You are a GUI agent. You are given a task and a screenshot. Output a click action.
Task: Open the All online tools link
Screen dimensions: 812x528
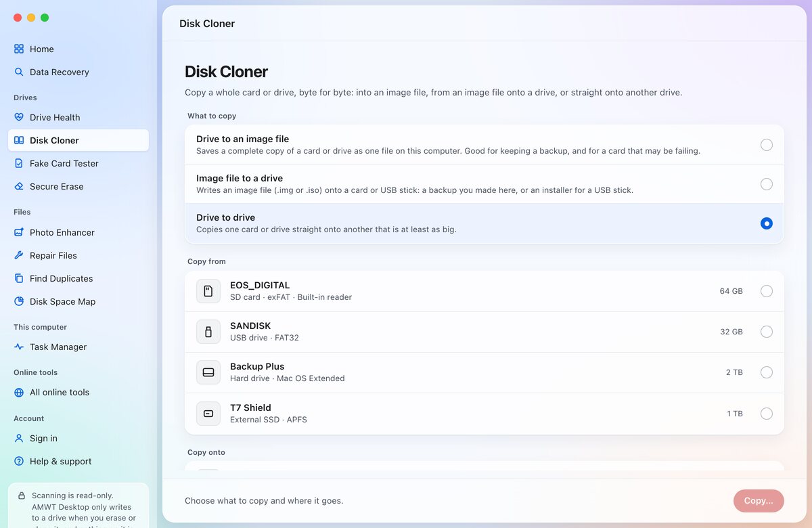(x=78, y=392)
